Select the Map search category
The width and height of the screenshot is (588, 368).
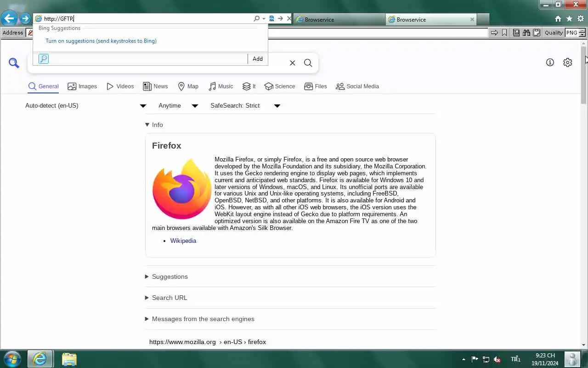(x=188, y=86)
